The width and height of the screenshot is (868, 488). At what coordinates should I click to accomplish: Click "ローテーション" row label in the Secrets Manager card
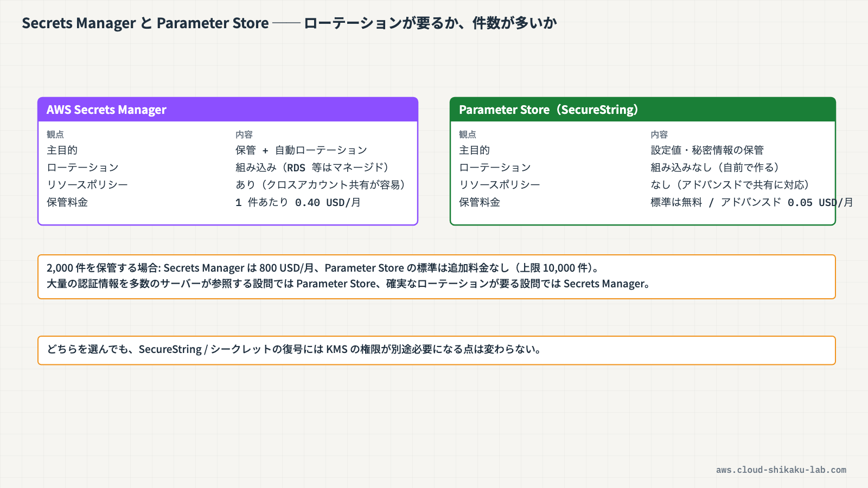tap(82, 168)
